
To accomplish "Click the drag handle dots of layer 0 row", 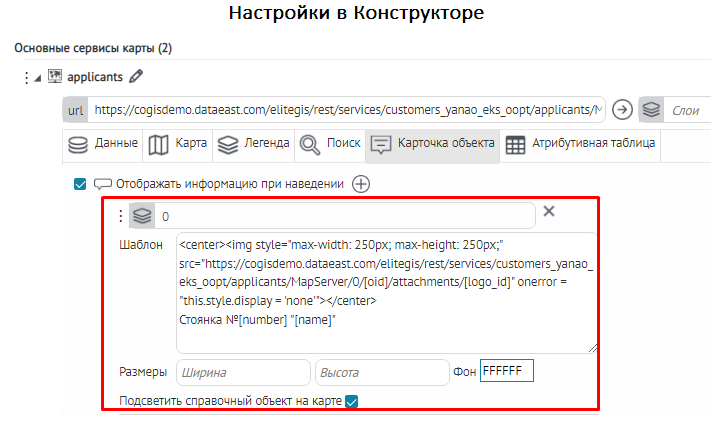I will coord(121,216).
